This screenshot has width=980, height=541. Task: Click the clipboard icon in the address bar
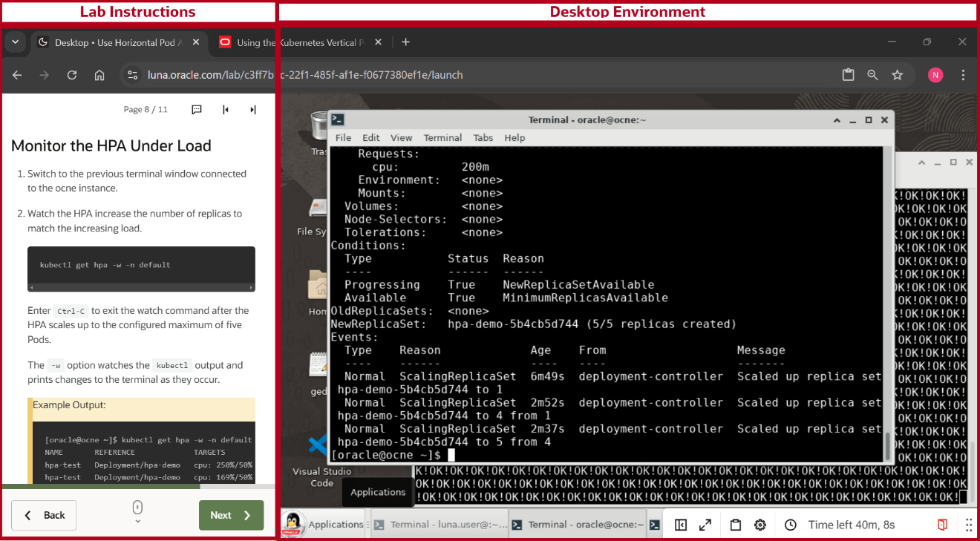click(848, 75)
